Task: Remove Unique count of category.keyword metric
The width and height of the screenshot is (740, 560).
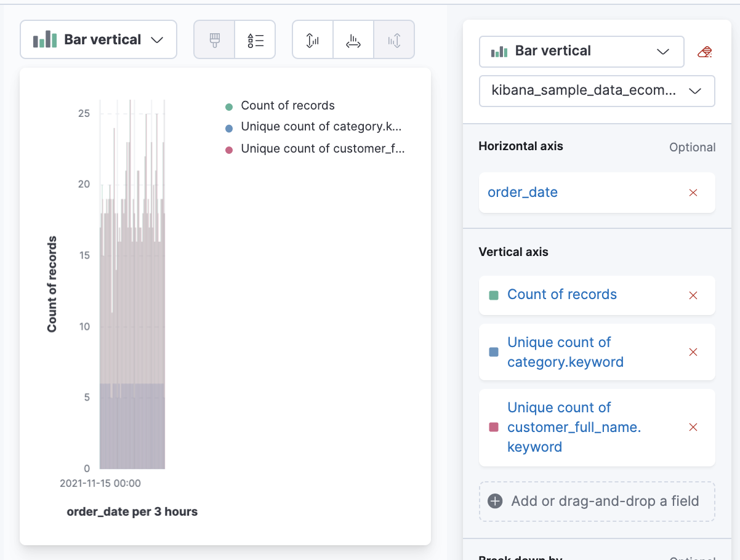Action: 693,352
